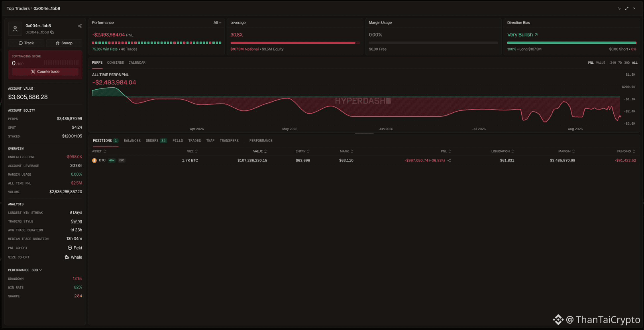Go back via Top Traders breadcrumb
The height and width of the screenshot is (330, 644).
point(18,8)
